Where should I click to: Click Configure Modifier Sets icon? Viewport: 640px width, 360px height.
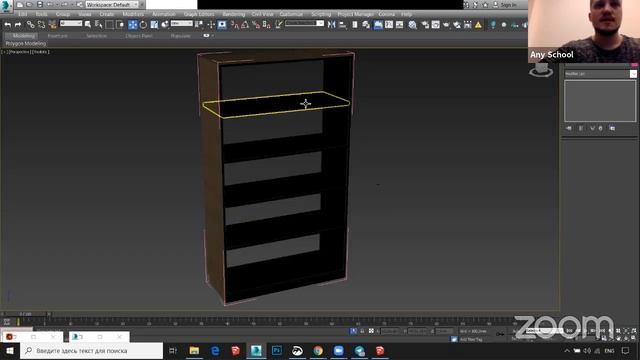[x=612, y=128]
